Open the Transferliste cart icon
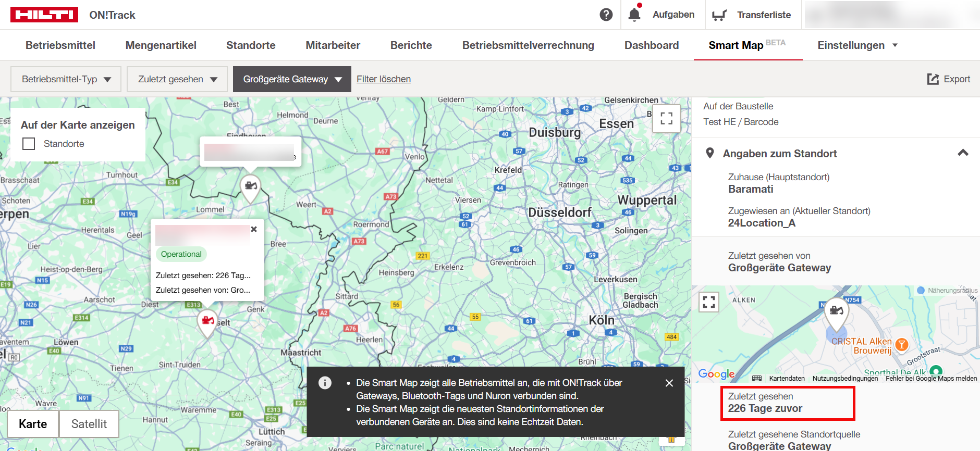This screenshot has width=980, height=451. click(719, 15)
